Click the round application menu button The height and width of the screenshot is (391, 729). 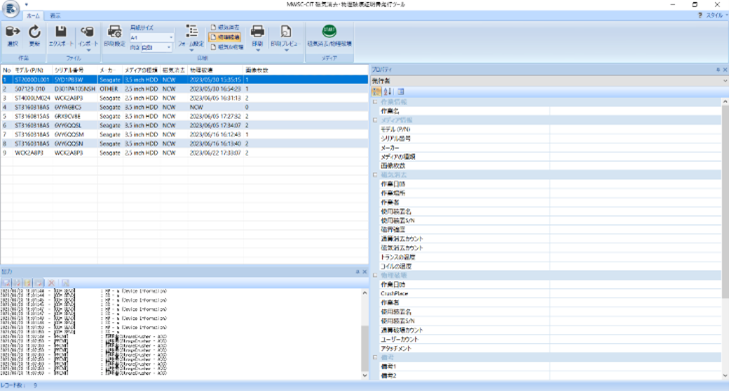[10, 9]
